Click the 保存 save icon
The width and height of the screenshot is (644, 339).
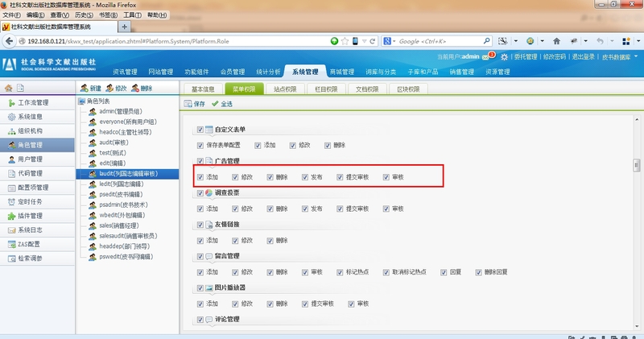pos(194,104)
